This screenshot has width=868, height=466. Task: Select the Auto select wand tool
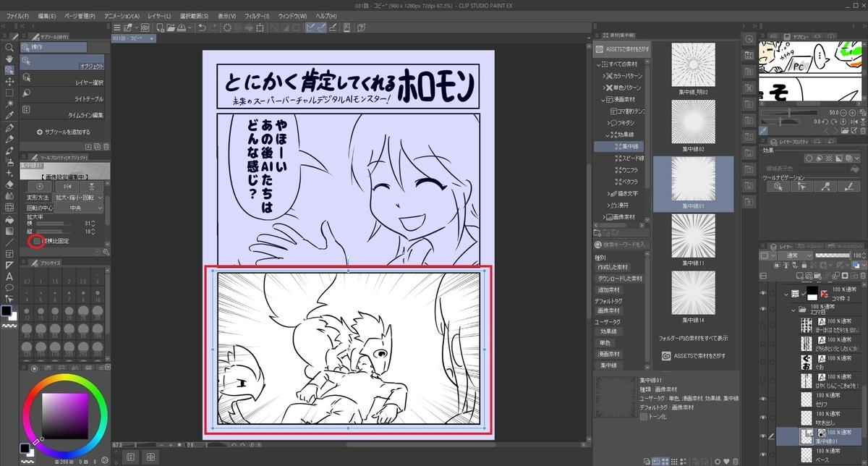tap(9, 104)
